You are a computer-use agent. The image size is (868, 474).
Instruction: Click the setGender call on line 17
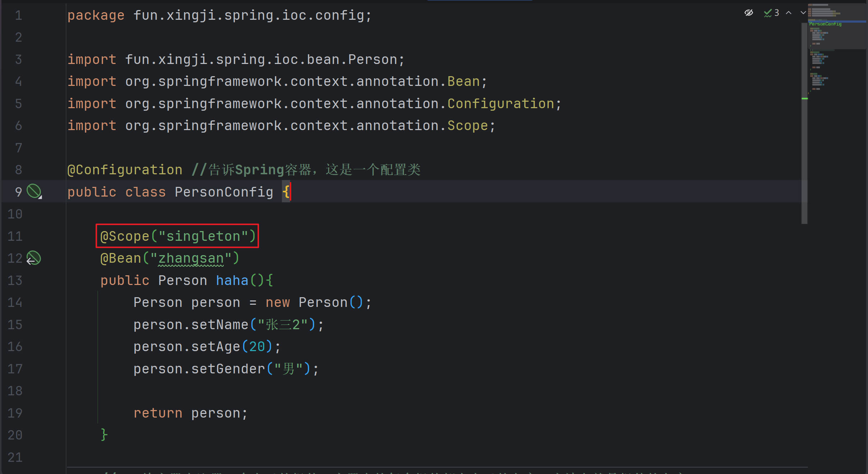click(228, 369)
